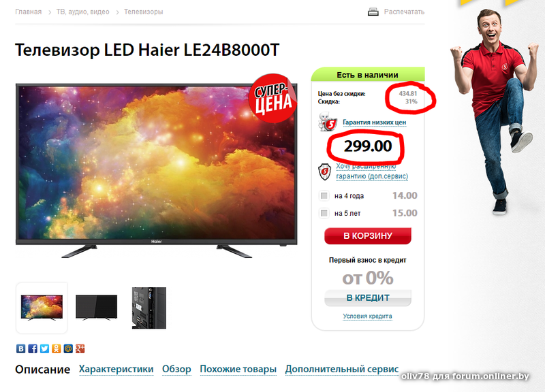The image size is (545, 392).
Task: Select the rear ports view thumbnail
Action: click(x=149, y=308)
